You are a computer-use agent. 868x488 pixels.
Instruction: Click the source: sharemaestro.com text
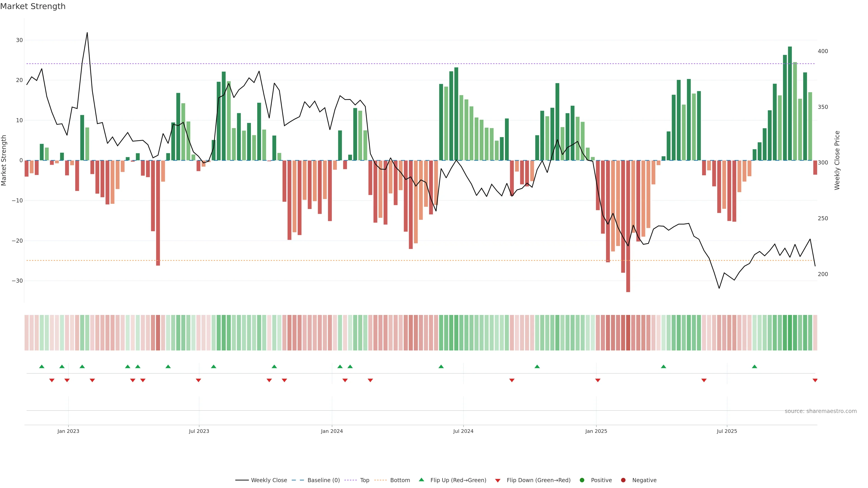coord(821,411)
